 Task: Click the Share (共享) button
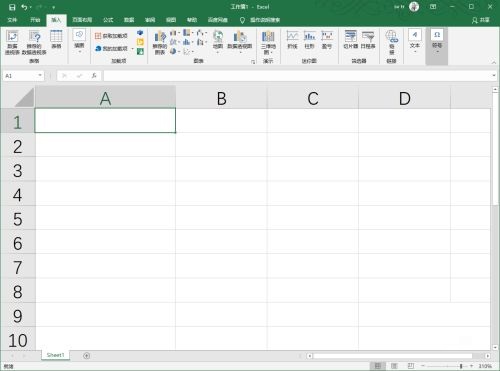click(481, 20)
